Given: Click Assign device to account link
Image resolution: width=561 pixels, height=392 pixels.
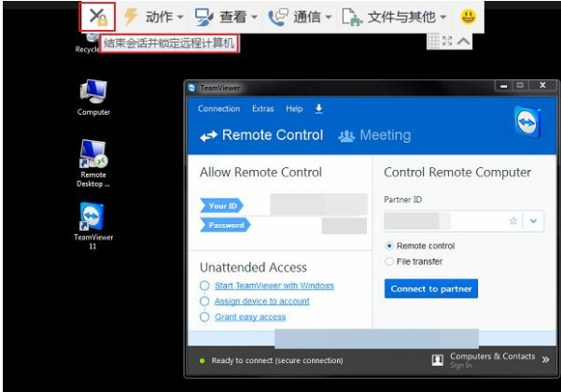Looking at the screenshot, I should coord(262,301).
